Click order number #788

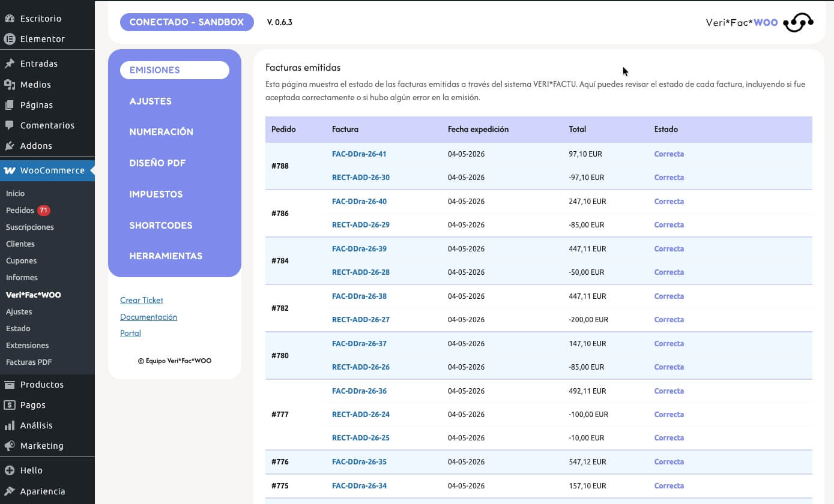pyautogui.click(x=280, y=166)
